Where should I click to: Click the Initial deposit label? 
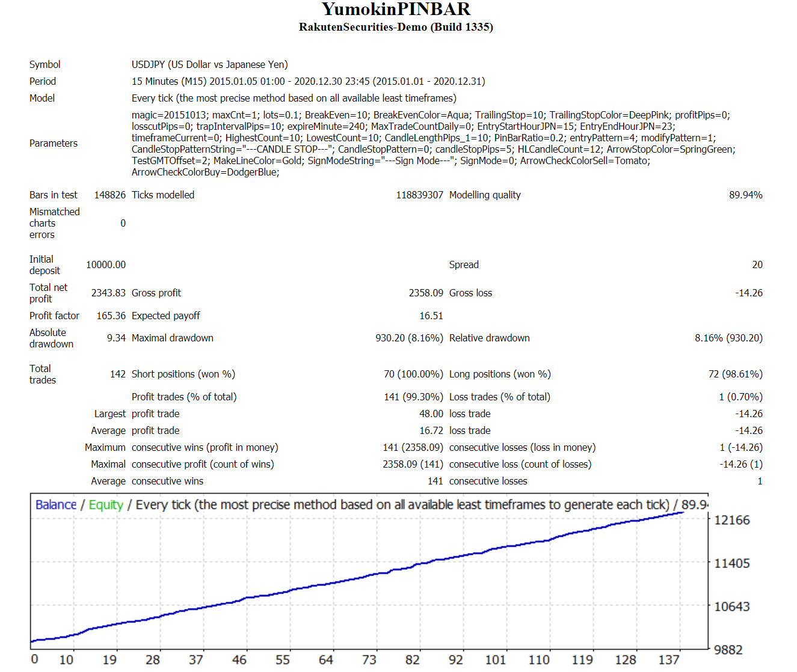click(45, 264)
